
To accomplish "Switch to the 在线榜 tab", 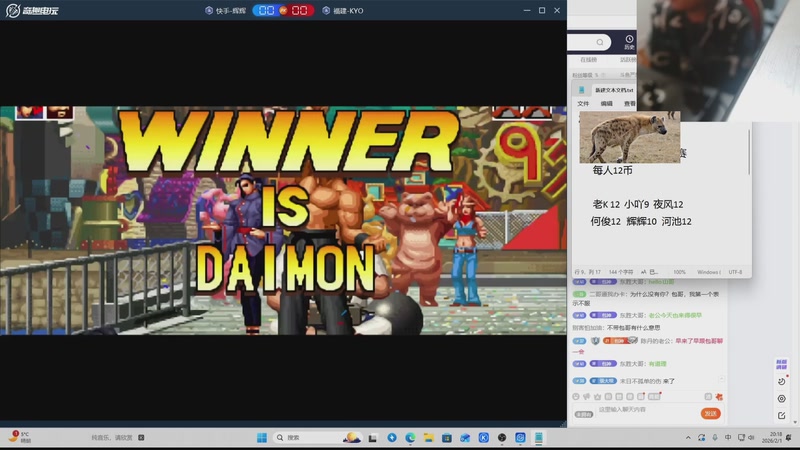I will 588,60.
